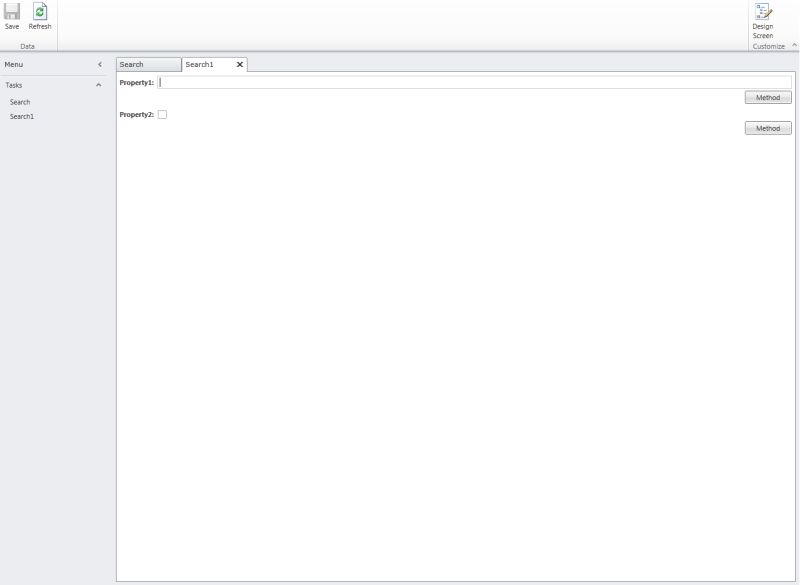This screenshot has width=800, height=585.
Task: Open Search1 from the Tasks list
Action: point(22,114)
